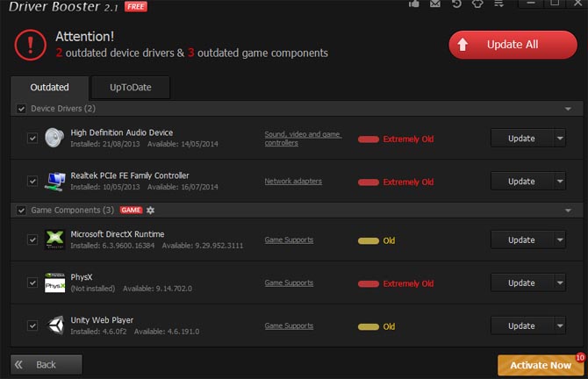Open Sound, video and game controllers link
The image size is (588, 379).
click(303, 139)
